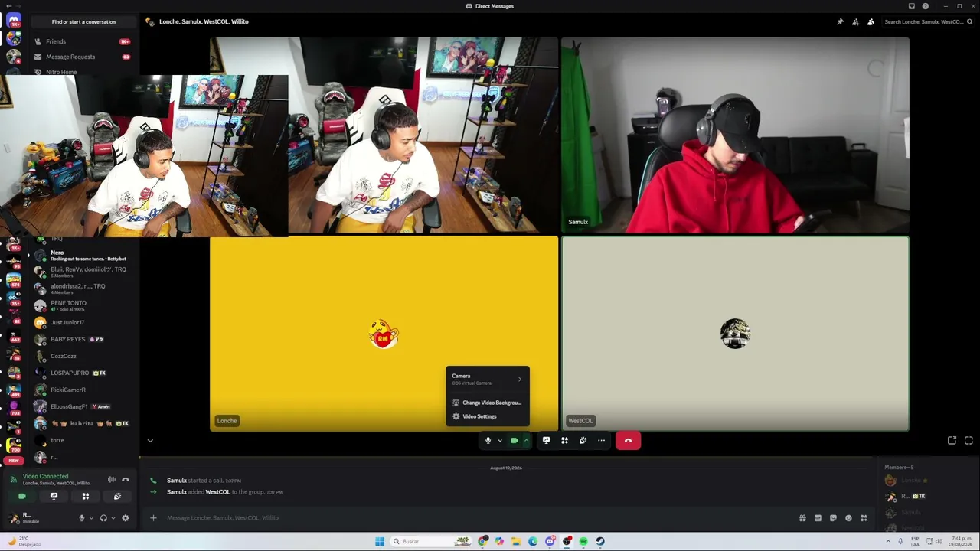This screenshot has height=551, width=980.
Task: Mute microphone in call controls bar
Action: 488,440
